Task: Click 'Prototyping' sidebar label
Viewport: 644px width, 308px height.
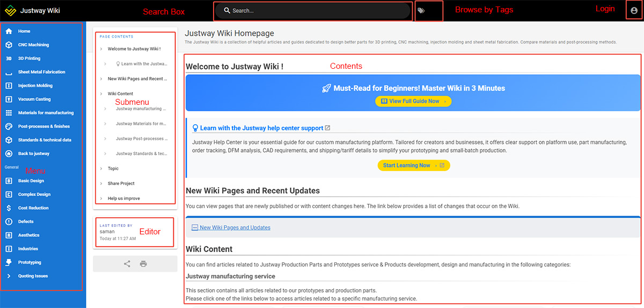Action: [30, 262]
